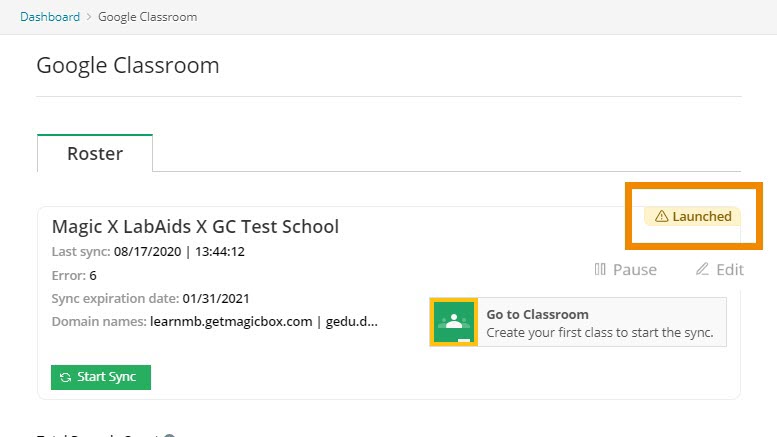
Task: Select the Magic X LabAids school name
Action: 195,227
